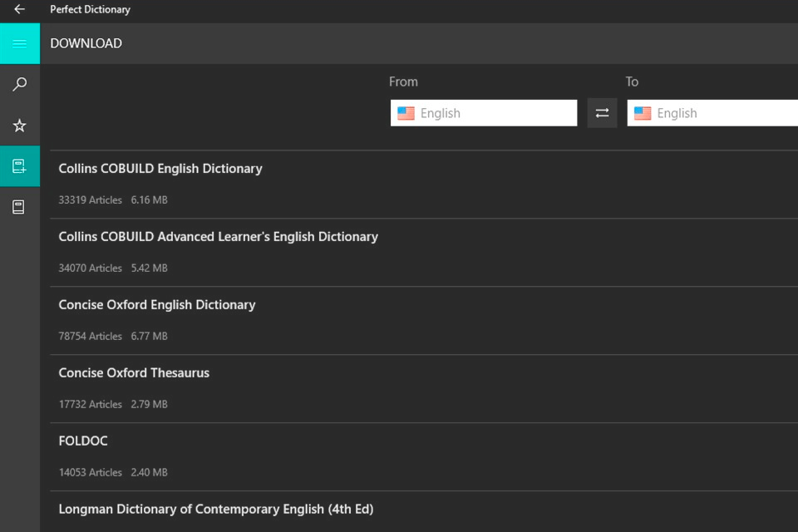Click the Perfect Dictionary window title

[x=90, y=9]
